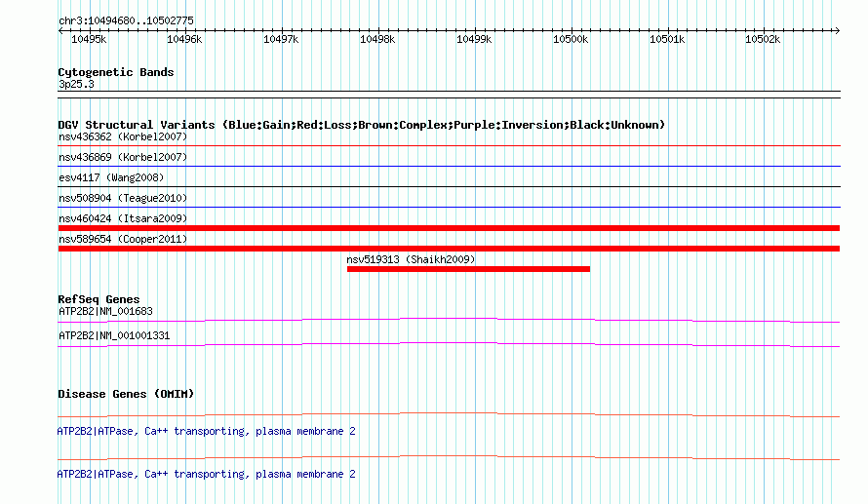Select the 3p25.3 band label

coord(76,84)
